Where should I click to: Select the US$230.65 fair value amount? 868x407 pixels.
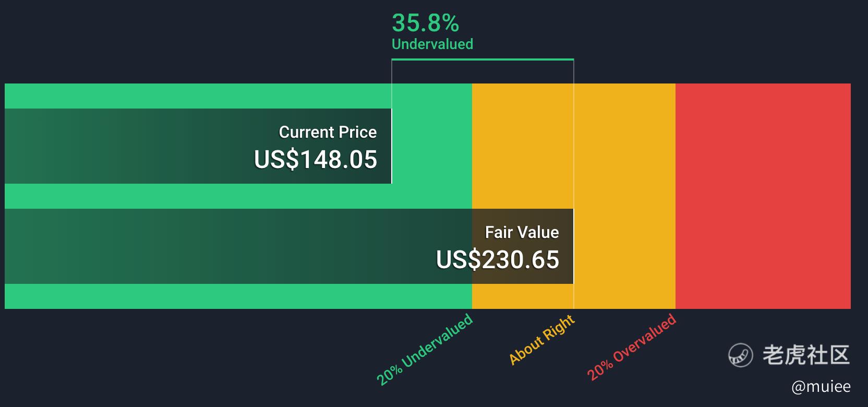[498, 260]
